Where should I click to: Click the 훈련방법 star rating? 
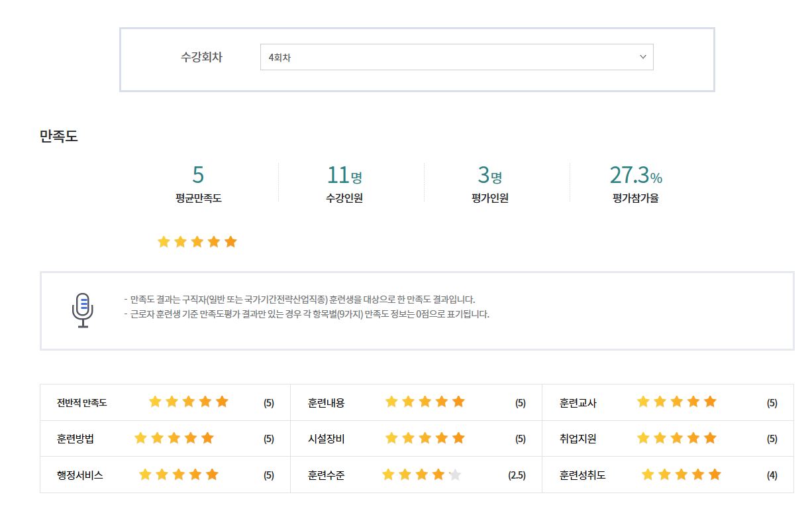coord(174,438)
